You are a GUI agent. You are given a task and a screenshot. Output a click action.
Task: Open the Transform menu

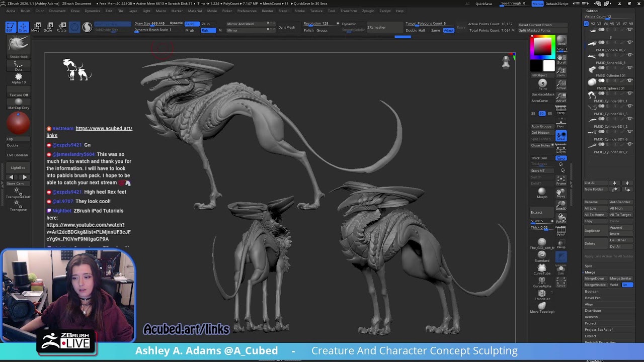[x=348, y=11]
